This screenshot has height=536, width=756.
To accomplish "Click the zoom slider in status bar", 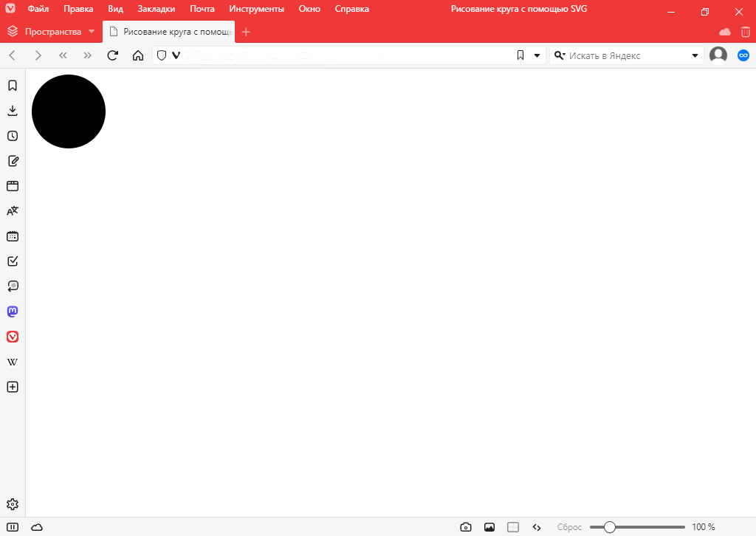I will pyautogui.click(x=637, y=527).
